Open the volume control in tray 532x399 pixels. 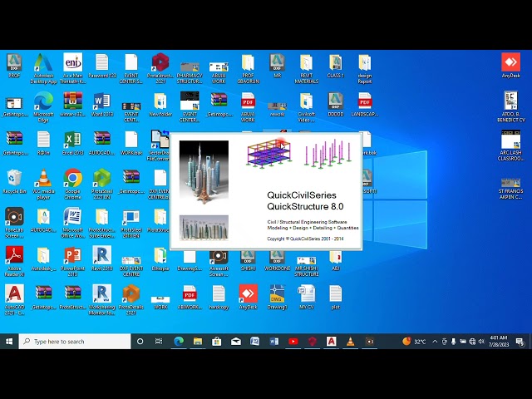click(x=481, y=342)
